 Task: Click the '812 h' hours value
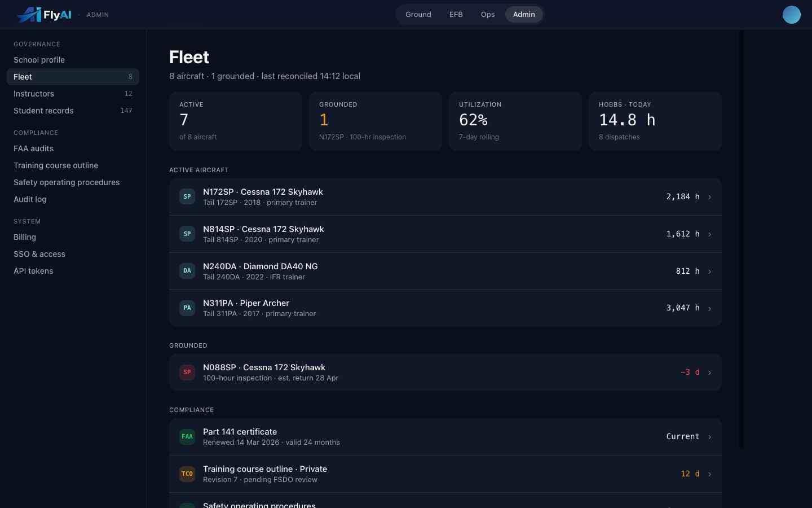(687, 271)
